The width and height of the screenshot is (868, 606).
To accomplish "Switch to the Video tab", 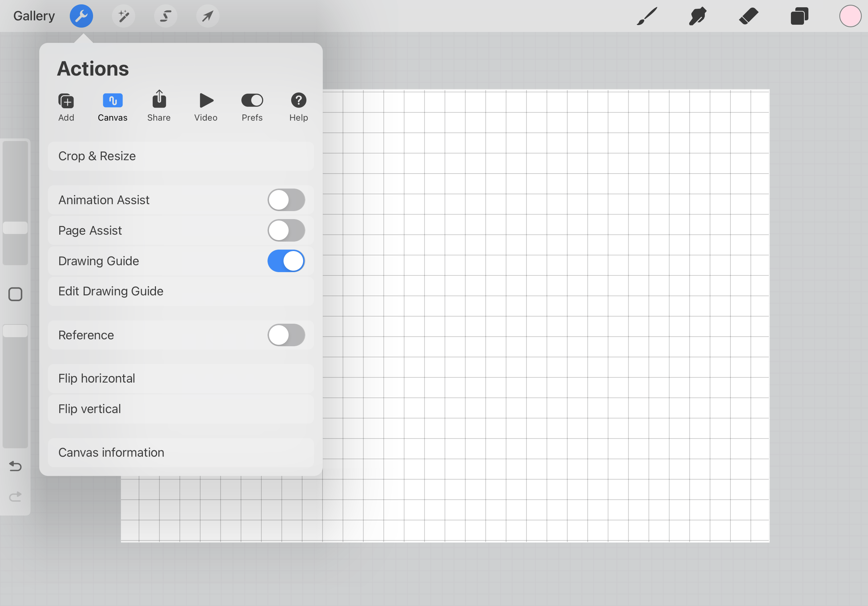I will [x=205, y=106].
